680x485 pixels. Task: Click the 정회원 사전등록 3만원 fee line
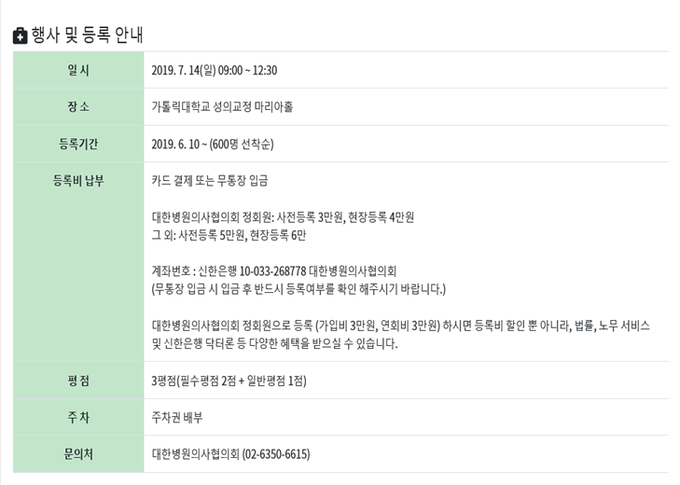(x=283, y=217)
